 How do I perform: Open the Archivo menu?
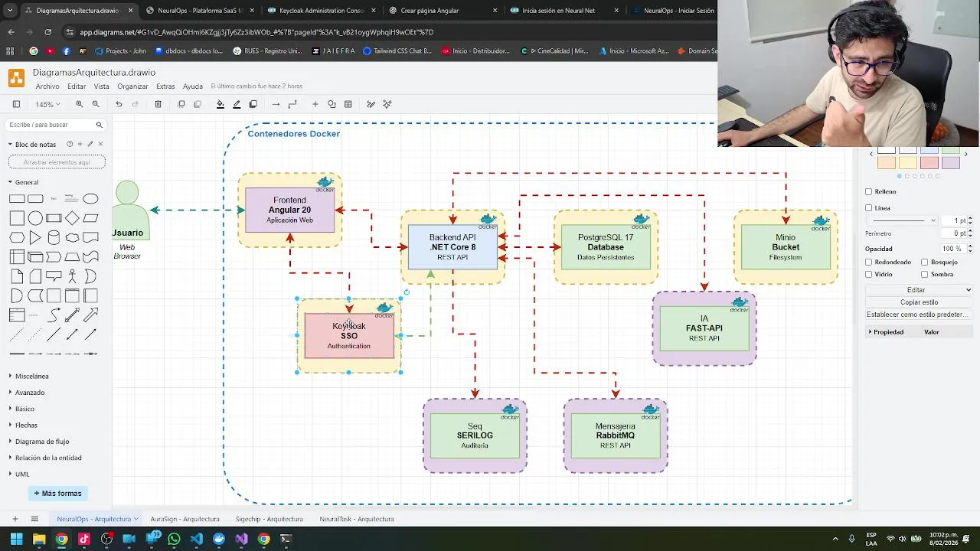pyautogui.click(x=47, y=86)
